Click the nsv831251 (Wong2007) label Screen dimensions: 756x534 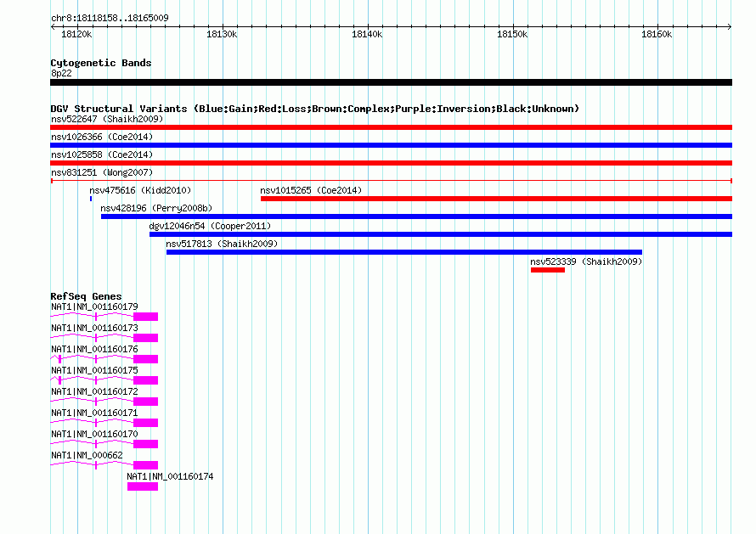tap(102, 172)
